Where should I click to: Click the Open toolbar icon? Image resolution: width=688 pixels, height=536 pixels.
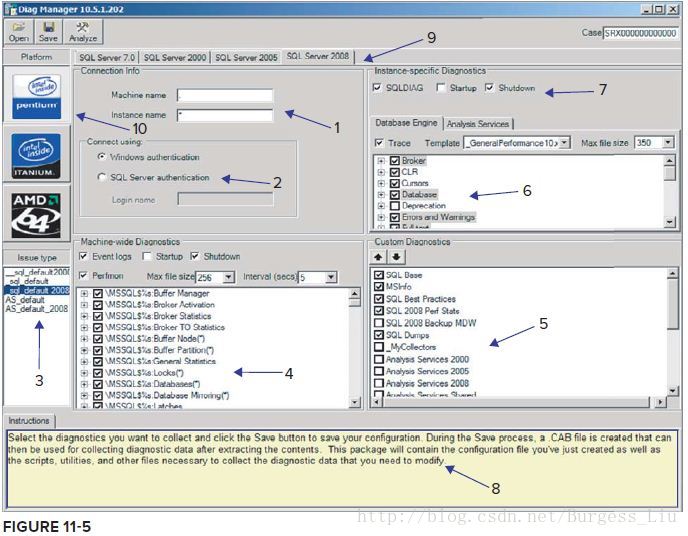(19, 32)
